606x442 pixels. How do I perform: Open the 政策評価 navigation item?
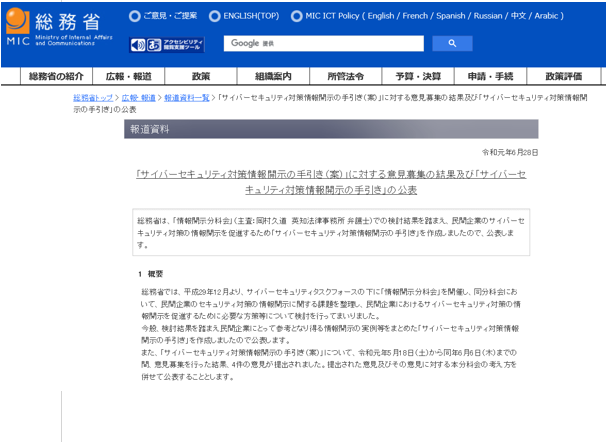point(563,76)
